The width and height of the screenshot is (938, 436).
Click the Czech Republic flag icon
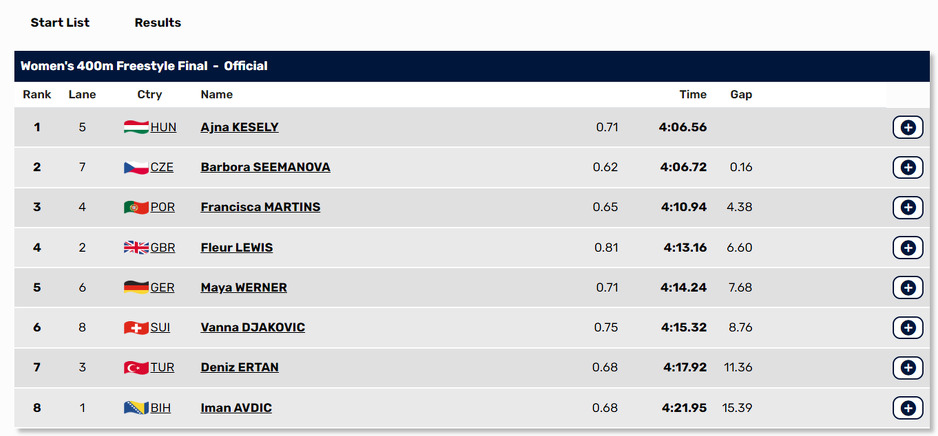[136, 167]
